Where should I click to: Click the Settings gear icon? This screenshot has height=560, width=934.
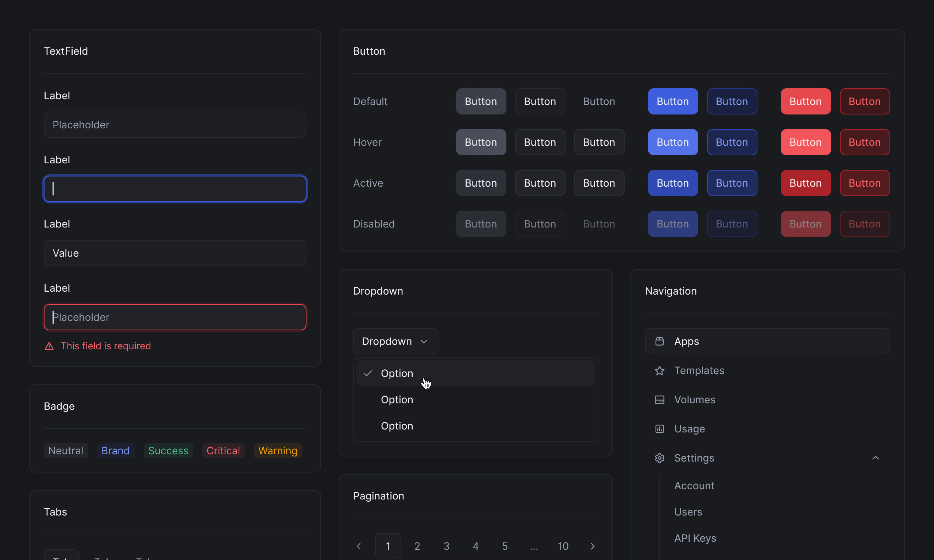pyautogui.click(x=659, y=458)
